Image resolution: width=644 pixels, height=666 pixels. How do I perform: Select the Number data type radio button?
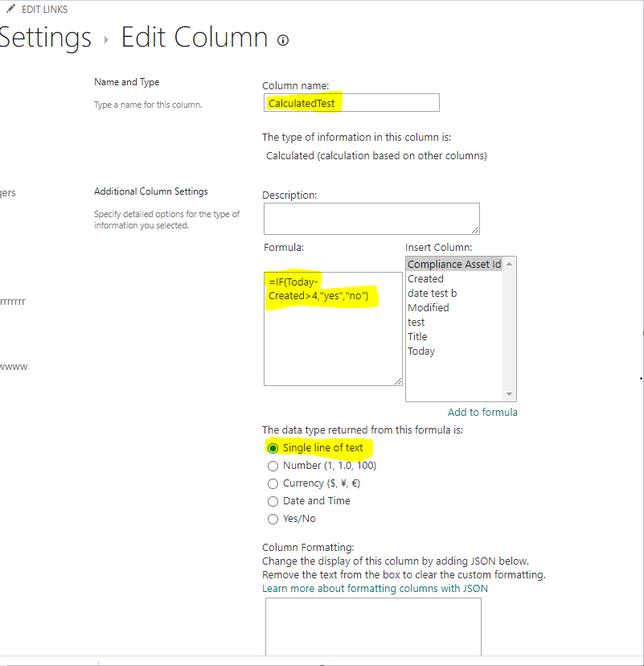point(273,466)
